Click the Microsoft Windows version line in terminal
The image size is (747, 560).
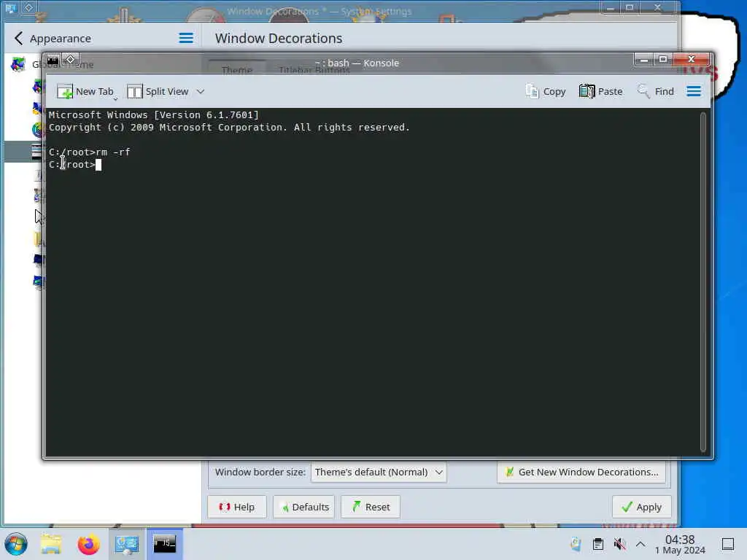coord(153,115)
